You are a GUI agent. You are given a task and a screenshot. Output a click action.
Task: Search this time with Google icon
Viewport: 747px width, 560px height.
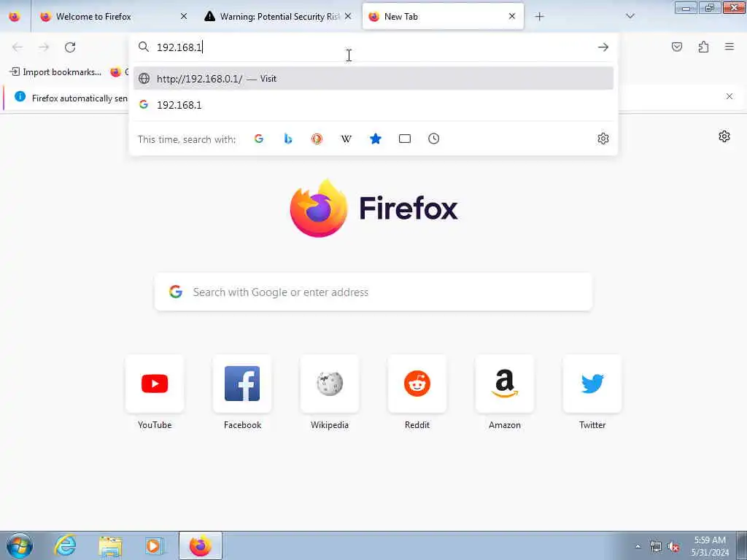tap(259, 139)
